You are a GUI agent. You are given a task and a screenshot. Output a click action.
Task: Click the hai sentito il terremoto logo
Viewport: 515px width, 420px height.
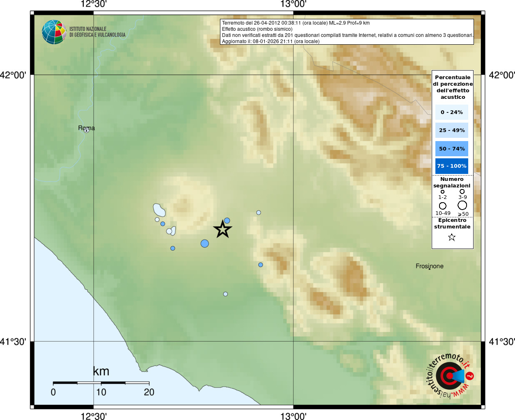coord(450,376)
